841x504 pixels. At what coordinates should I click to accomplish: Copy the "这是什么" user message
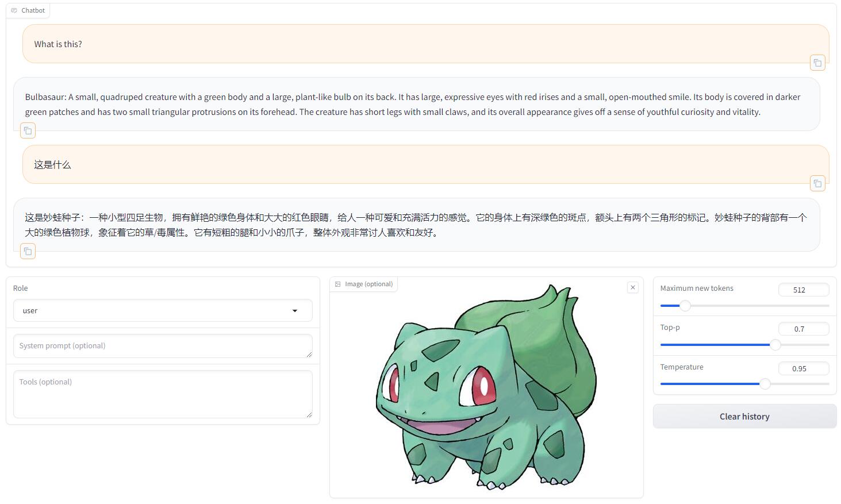[x=817, y=183]
